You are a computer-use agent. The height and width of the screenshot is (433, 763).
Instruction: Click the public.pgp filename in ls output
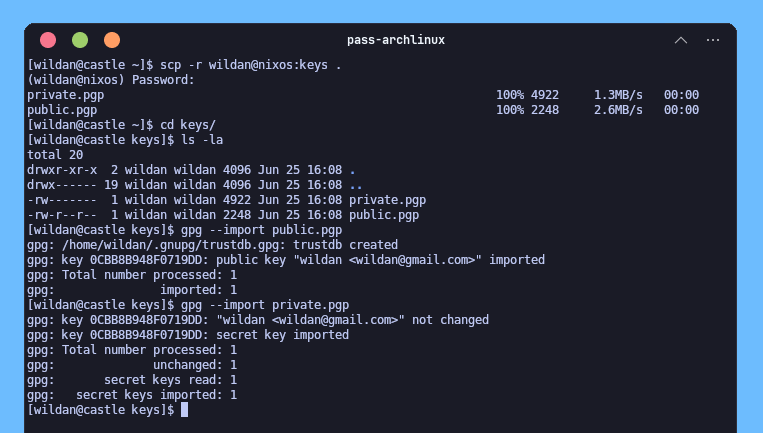pos(384,215)
